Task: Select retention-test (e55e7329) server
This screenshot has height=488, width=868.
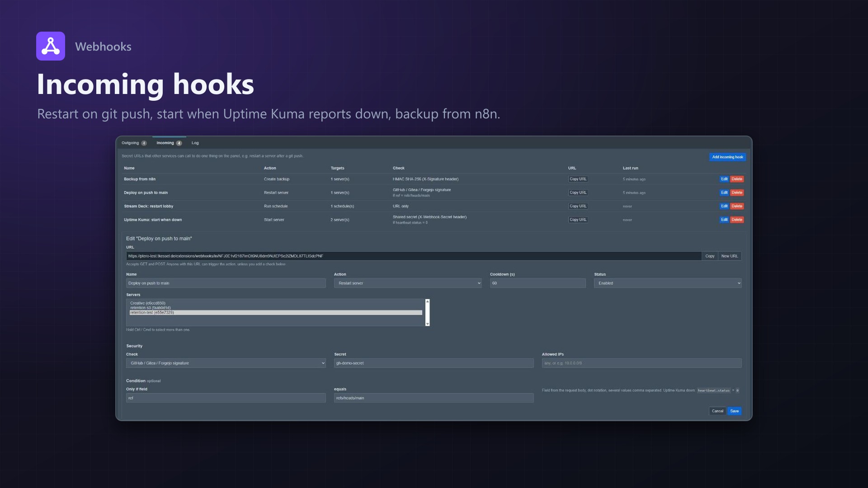Action: click(276, 313)
